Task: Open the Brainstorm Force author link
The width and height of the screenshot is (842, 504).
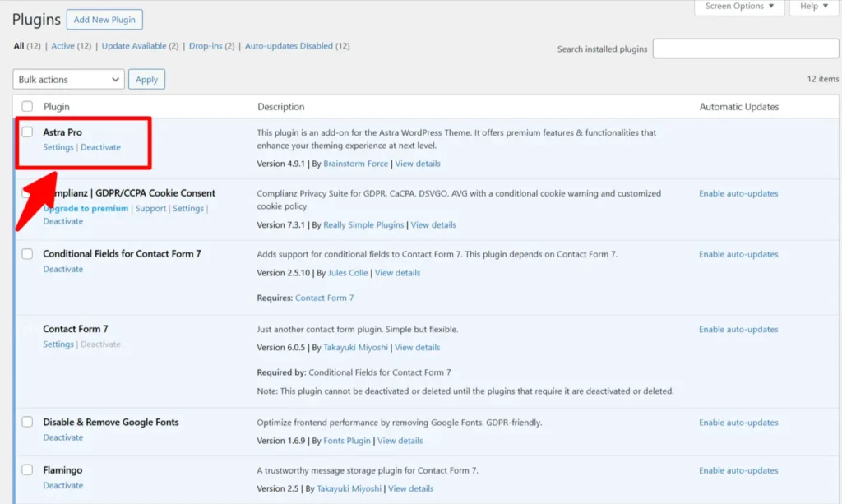Action: 355,164
